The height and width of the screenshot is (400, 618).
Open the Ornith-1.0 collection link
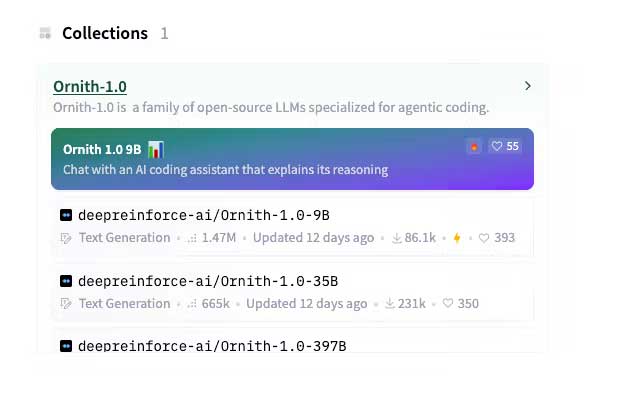click(90, 86)
